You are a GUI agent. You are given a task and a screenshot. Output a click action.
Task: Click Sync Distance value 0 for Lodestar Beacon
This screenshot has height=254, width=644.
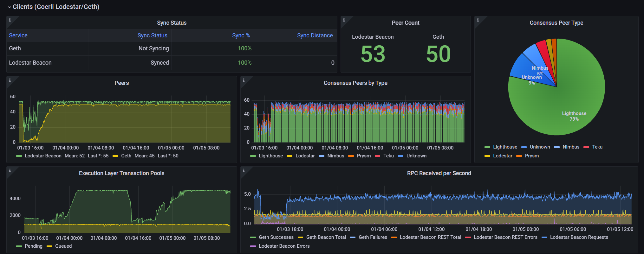[x=333, y=63]
